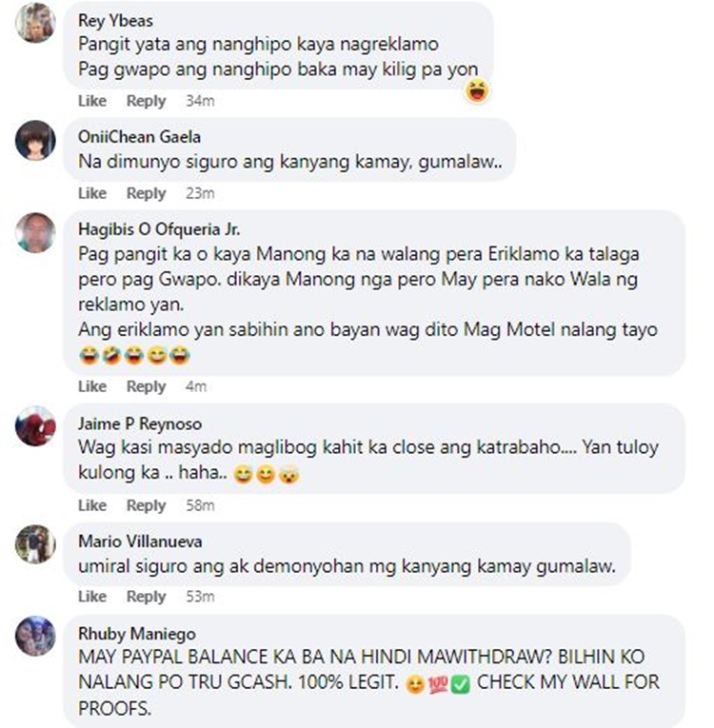
Task: Open Rhuby Maniego name link
Action: (x=136, y=634)
